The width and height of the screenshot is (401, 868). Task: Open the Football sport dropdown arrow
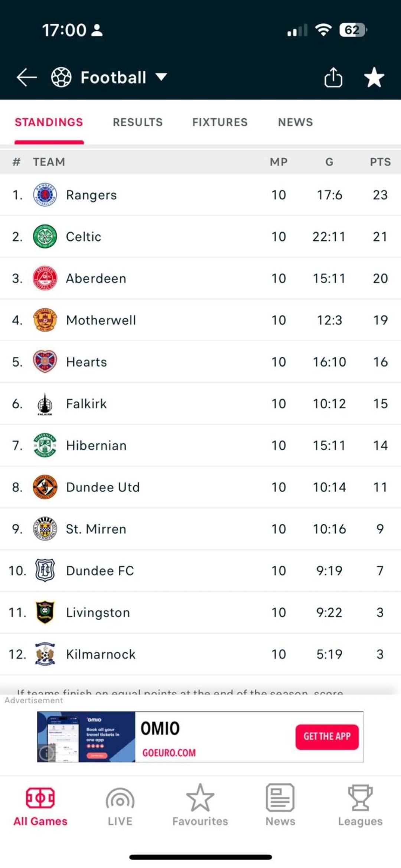tap(161, 77)
